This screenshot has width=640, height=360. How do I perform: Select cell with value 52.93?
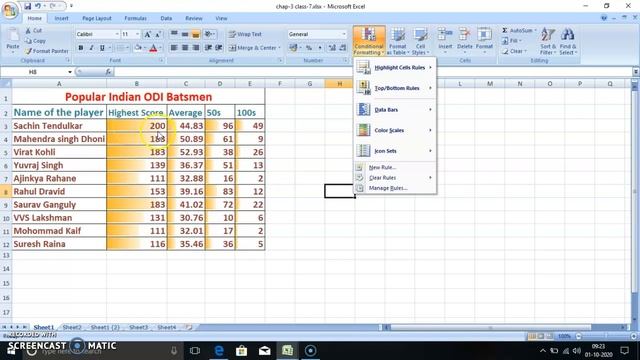click(x=186, y=152)
